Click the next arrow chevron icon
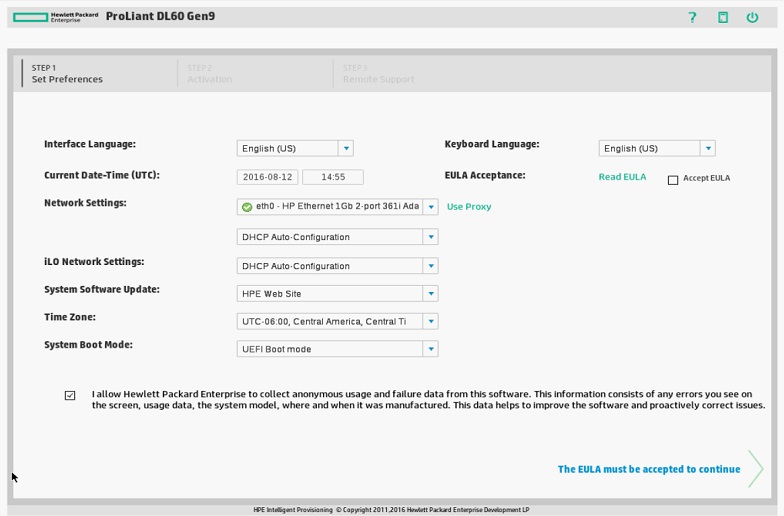 (755, 469)
